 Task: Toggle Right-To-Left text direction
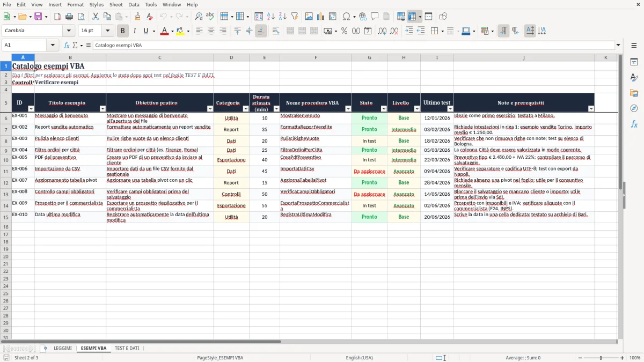515,31
